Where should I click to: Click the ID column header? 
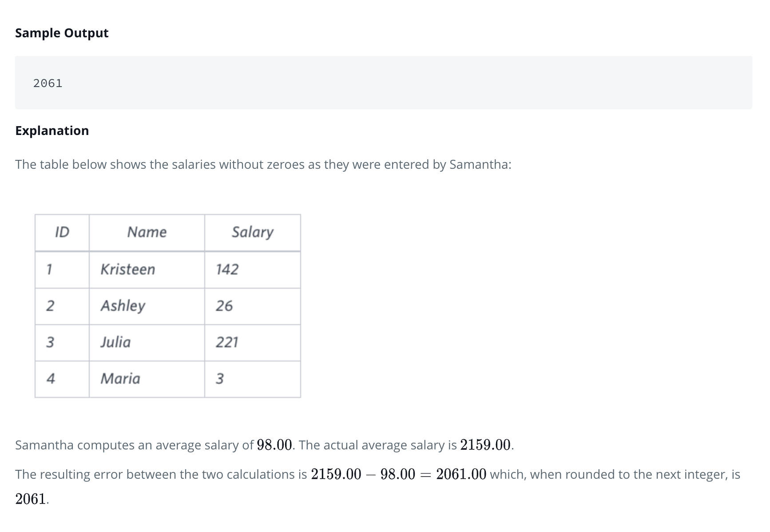[62, 232]
